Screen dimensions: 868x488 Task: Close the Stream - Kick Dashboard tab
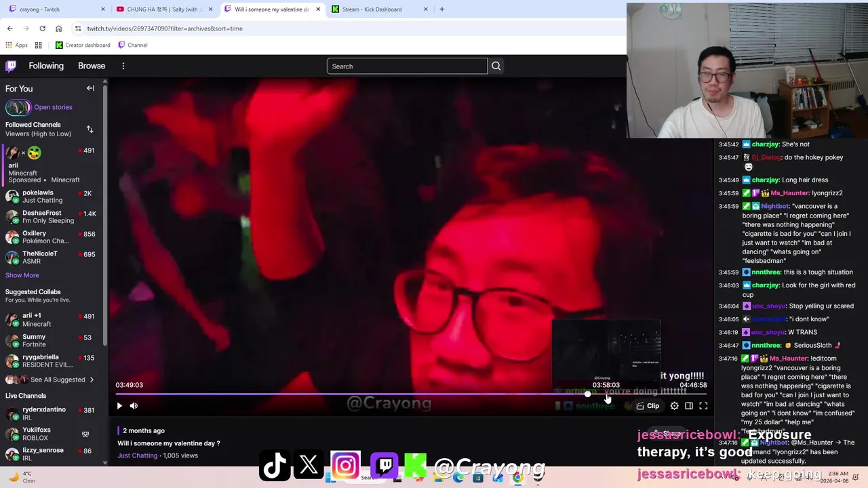[426, 9]
